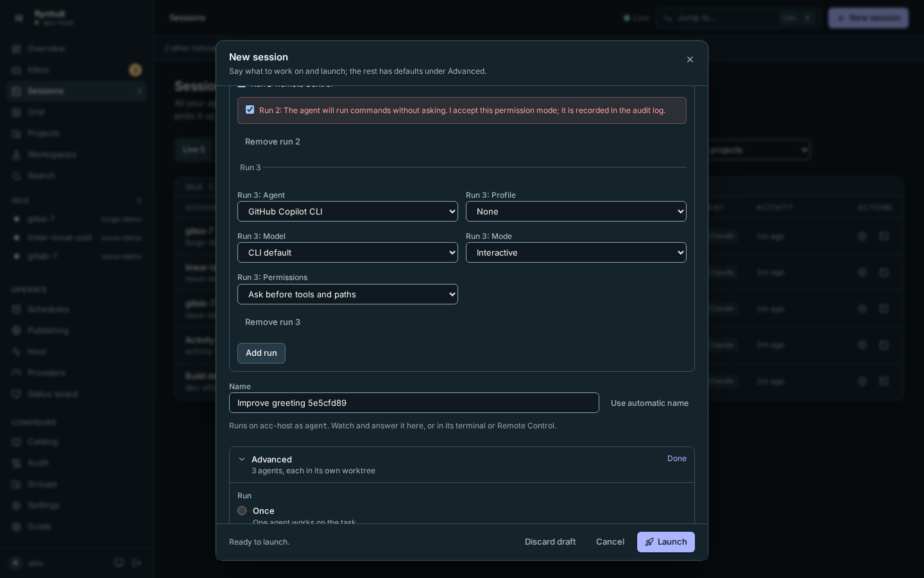The width and height of the screenshot is (924, 578).
Task: Click '3 agents, each in its own worktree' text
Action: [x=313, y=471]
